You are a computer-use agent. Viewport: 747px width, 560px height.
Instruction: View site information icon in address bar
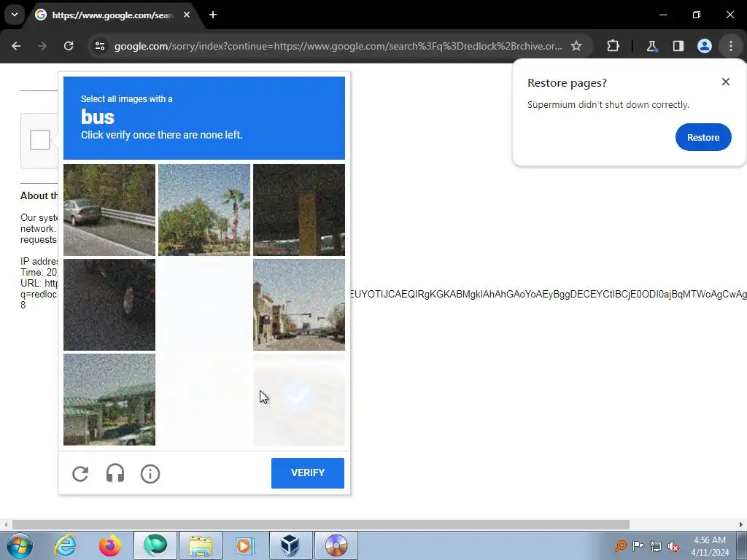coord(100,46)
